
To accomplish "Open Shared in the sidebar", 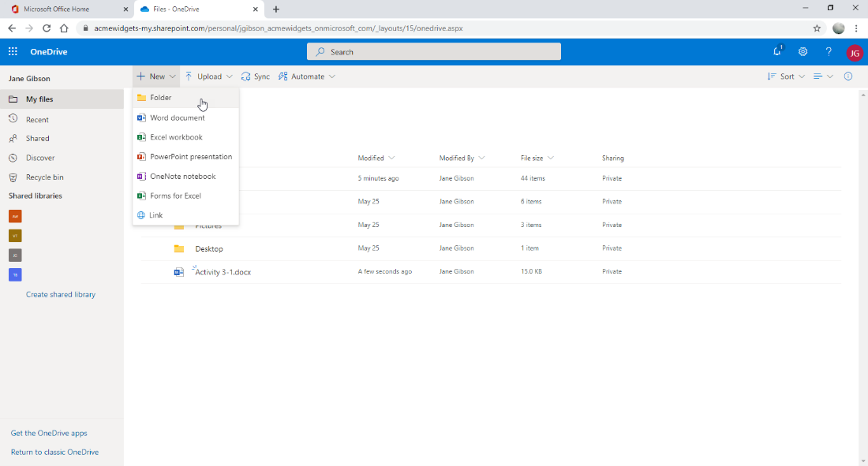I will coord(62,138).
